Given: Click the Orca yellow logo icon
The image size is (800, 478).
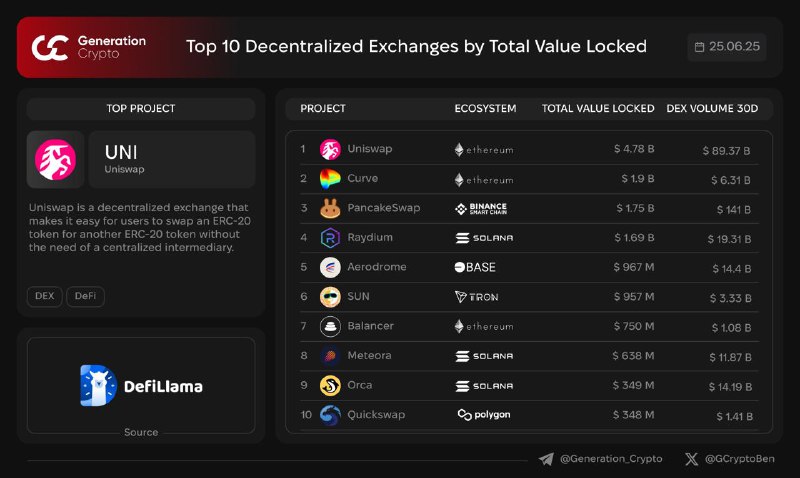Looking at the screenshot, I should [330, 386].
